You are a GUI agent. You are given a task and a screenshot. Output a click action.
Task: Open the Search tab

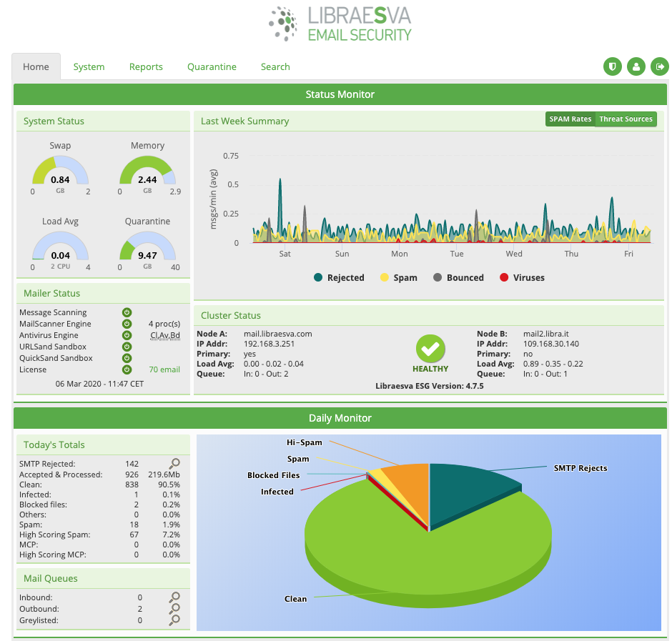(x=275, y=67)
